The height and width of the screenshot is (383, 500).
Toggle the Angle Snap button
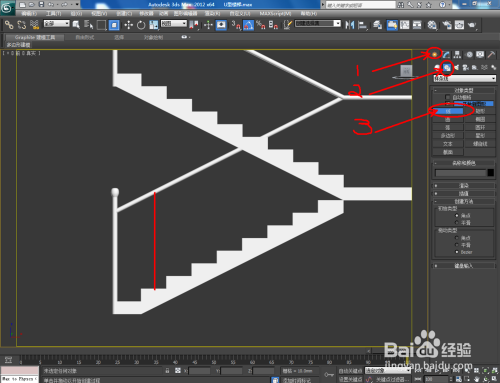point(248,25)
